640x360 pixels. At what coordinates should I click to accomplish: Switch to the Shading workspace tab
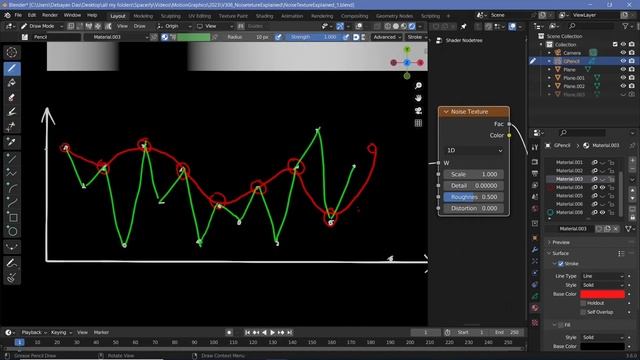(264, 16)
